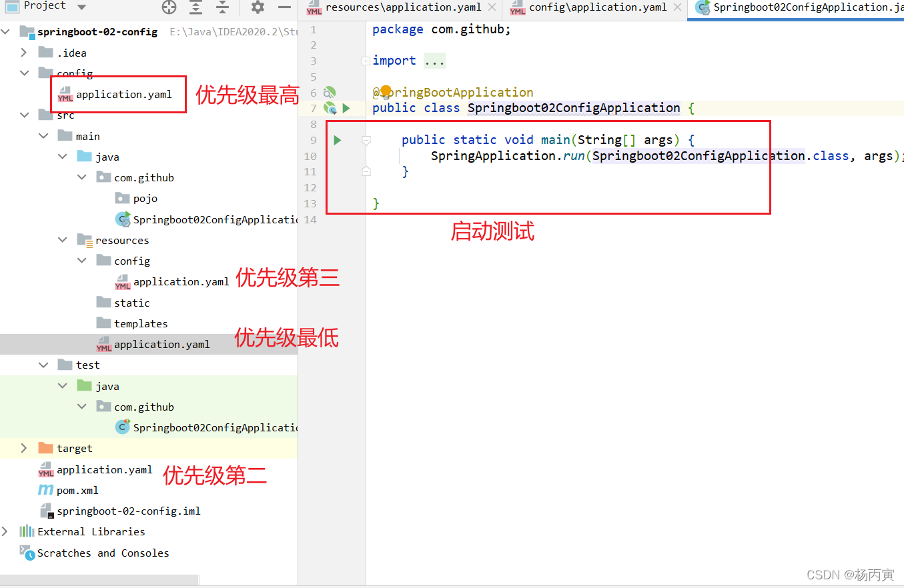Viewport: 904px width, 588px height.
Task: Expand the folded import statements
Action: point(366,61)
